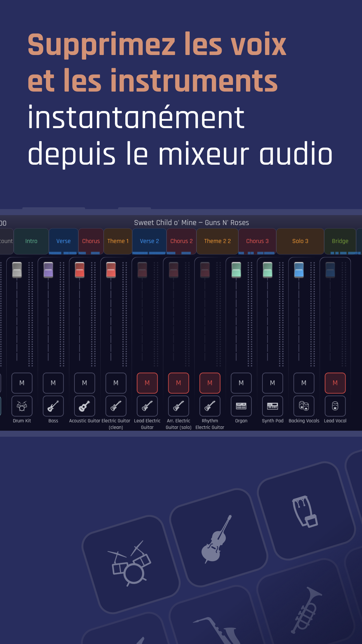
Task: Jump to the Theme 1 section
Action: [118, 241]
